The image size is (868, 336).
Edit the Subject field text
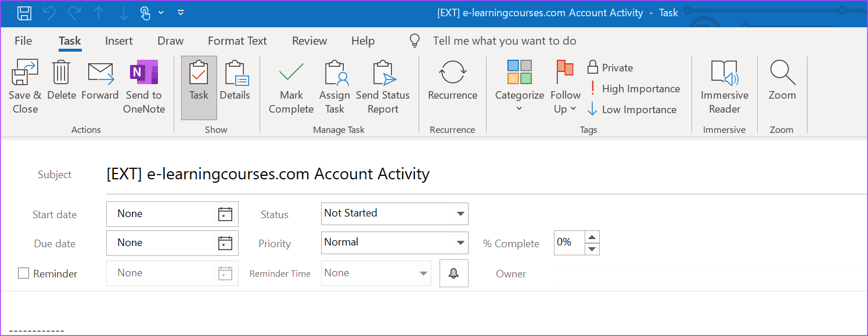[x=487, y=174]
